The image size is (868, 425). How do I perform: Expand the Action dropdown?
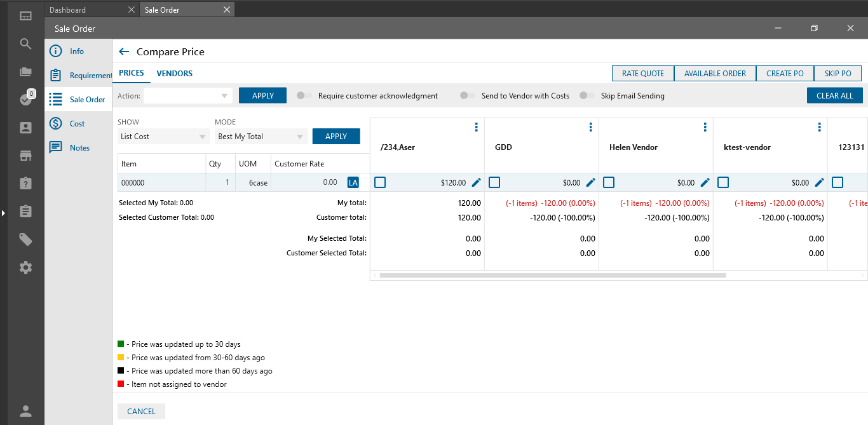[188, 96]
